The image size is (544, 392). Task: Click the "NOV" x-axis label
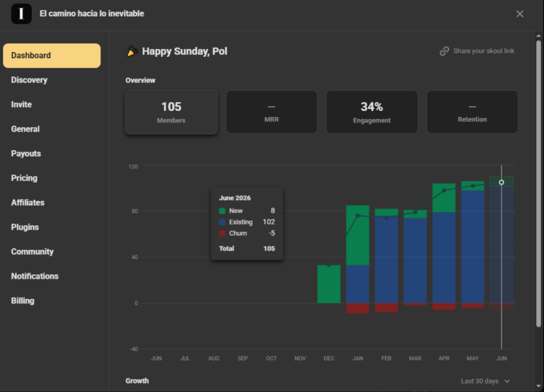[x=300, y=358]
